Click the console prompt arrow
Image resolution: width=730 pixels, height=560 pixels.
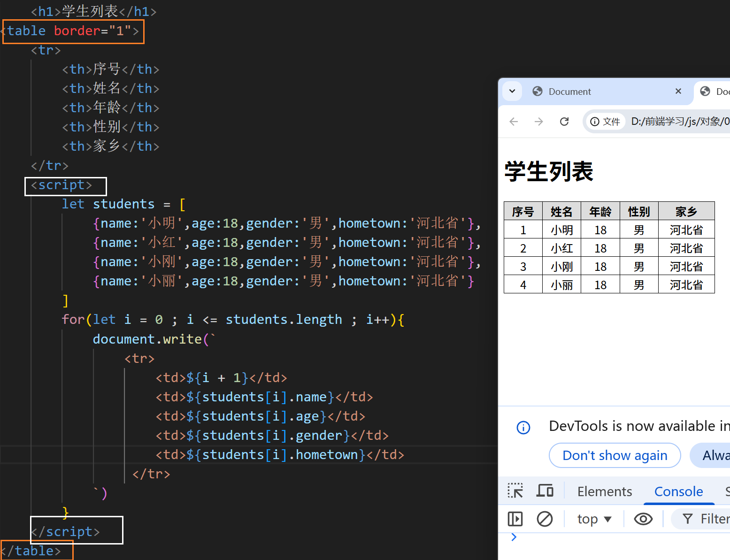click(514, 537)
